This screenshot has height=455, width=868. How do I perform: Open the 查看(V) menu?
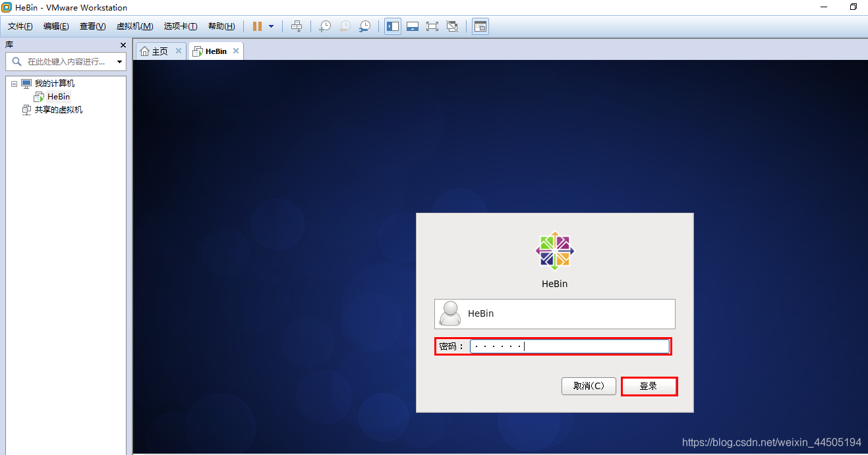click(92, 26)
